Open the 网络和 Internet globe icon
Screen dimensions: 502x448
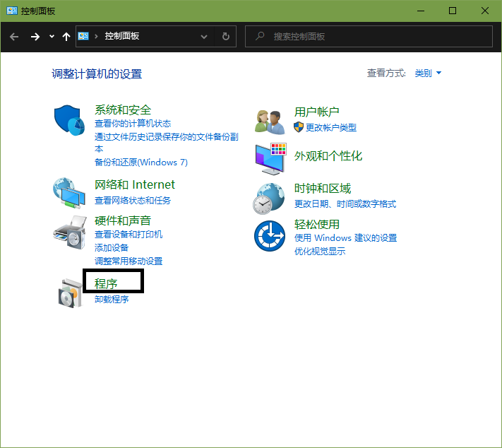[x=69, y=193]
